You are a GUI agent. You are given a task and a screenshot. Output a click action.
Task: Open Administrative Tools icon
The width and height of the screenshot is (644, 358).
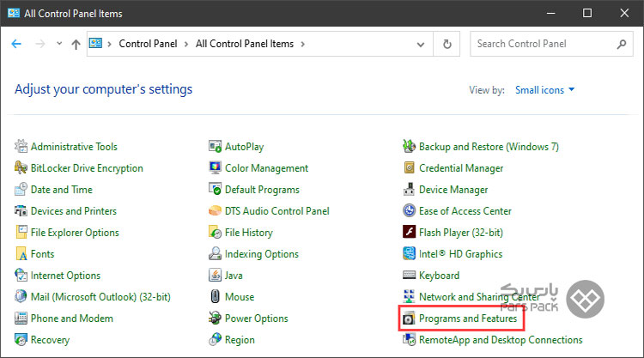[21, 146]
